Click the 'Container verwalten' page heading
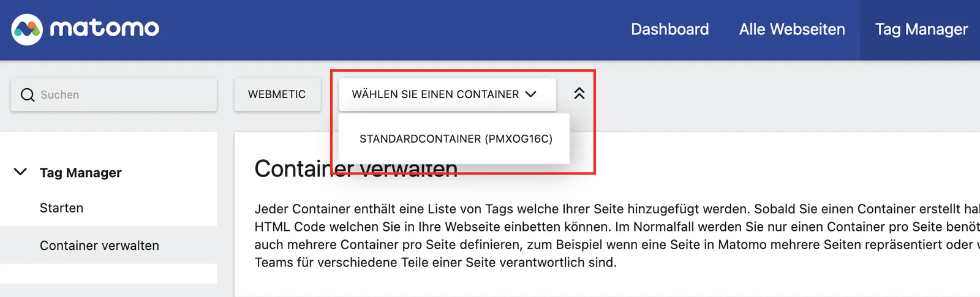 (356, 169)
